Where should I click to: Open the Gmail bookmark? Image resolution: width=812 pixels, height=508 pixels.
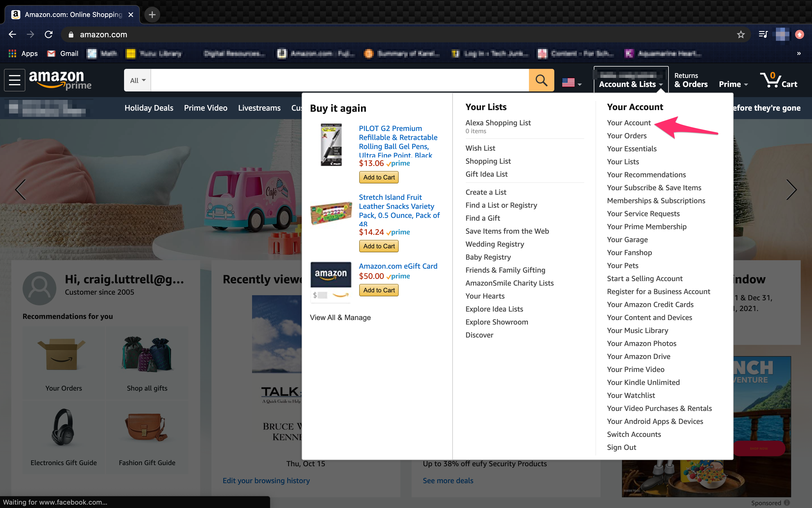coord(63,53)
